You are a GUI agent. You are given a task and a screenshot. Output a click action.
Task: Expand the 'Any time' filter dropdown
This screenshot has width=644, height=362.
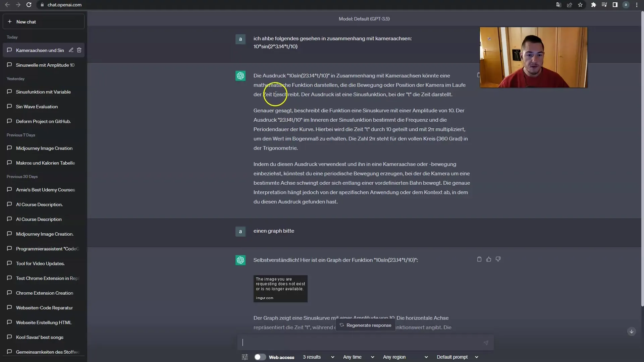coord(357,357)
